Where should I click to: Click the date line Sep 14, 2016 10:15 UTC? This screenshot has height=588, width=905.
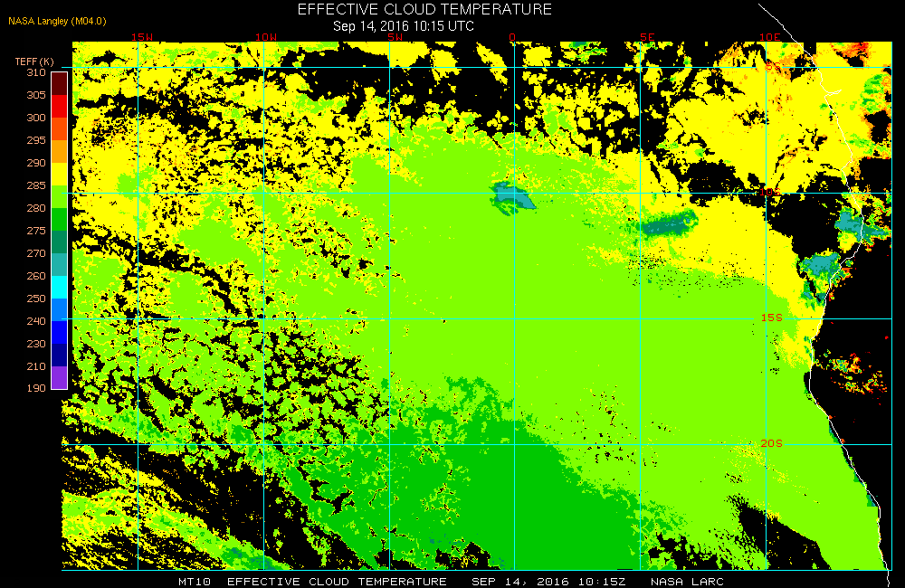point(404,26)
